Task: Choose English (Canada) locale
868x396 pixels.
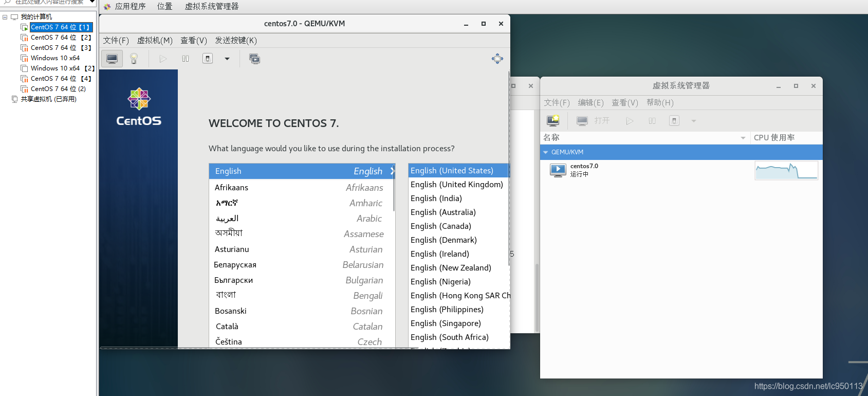Action: (x=458, y=226)
